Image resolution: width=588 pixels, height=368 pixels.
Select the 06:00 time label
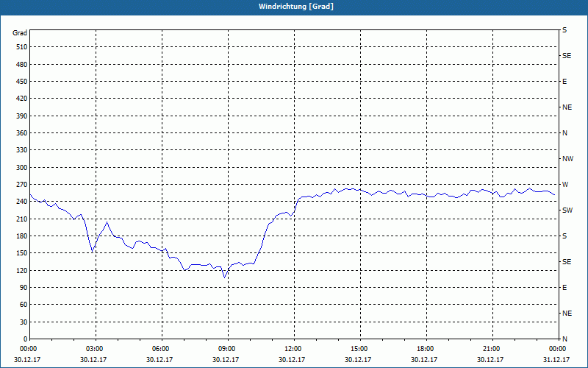coord(162,349)
